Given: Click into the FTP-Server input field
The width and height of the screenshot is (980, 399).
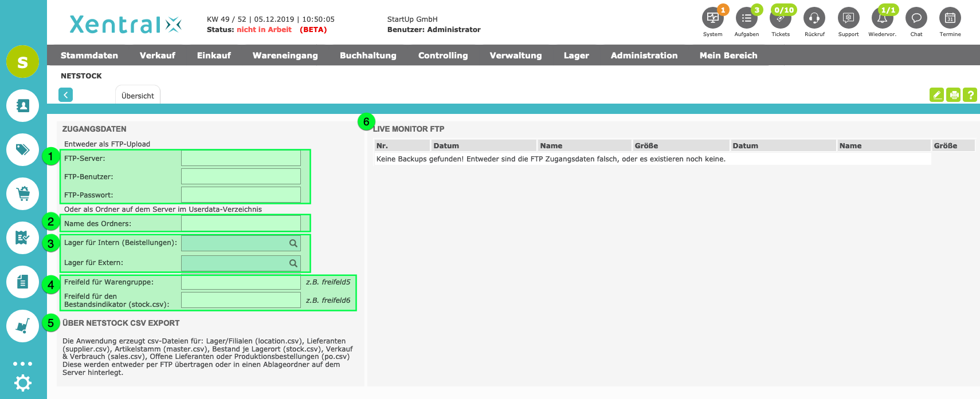Looking at the screenshot, I should [x=241, y=159].
